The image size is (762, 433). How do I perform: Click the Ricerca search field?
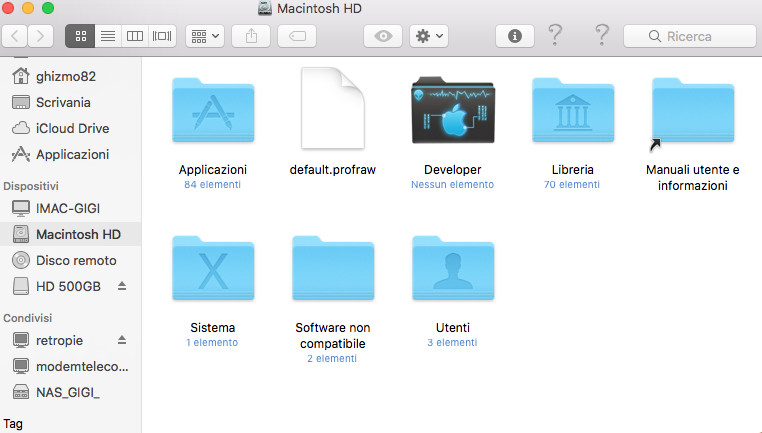[690, 36]
